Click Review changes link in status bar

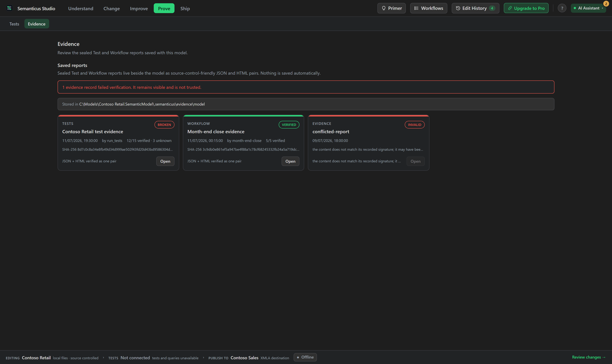pos(589,357)
